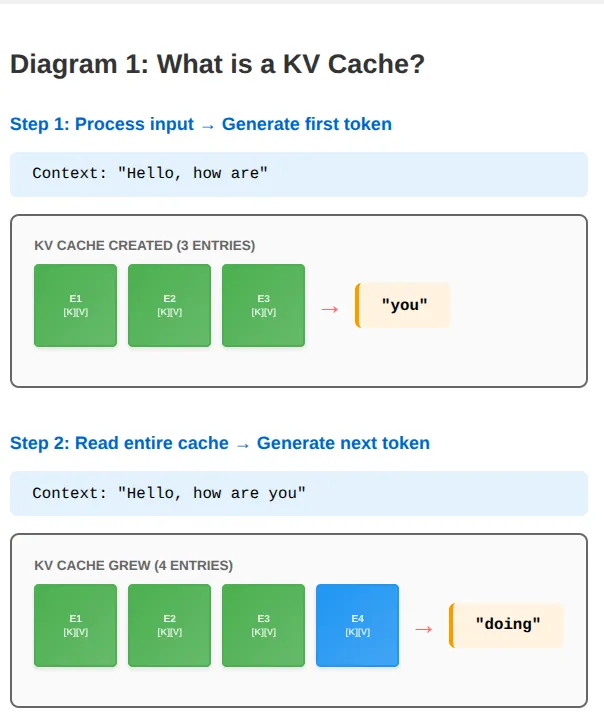Select green E1 block in Step 1
Image resolution: width=604 pixels, height=717 pixels.
[75, 305]
